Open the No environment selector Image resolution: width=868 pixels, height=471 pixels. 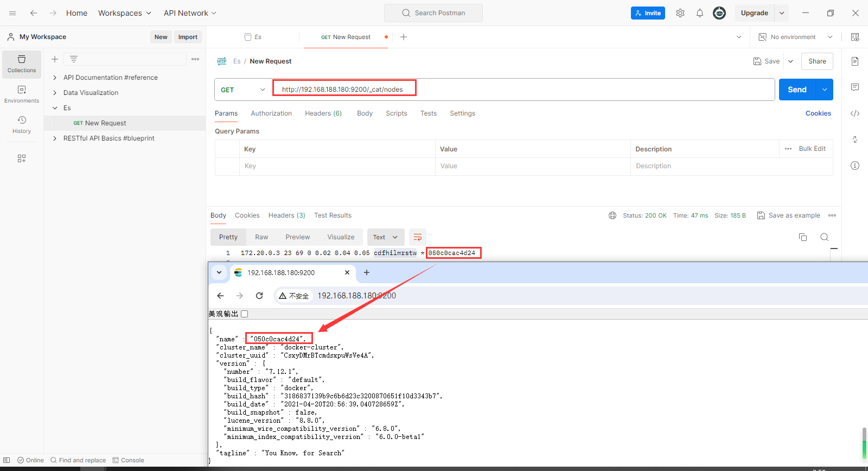tap(795, 37)
